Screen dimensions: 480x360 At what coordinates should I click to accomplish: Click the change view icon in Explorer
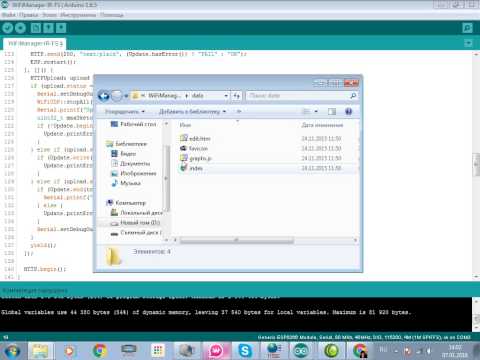(x=306, y=111)
